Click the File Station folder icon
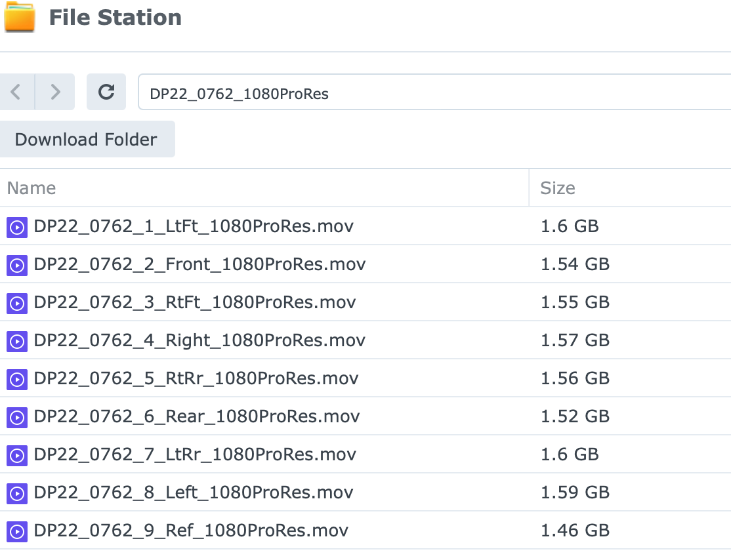This screenshot has width=731, height=560. (20, 17)
